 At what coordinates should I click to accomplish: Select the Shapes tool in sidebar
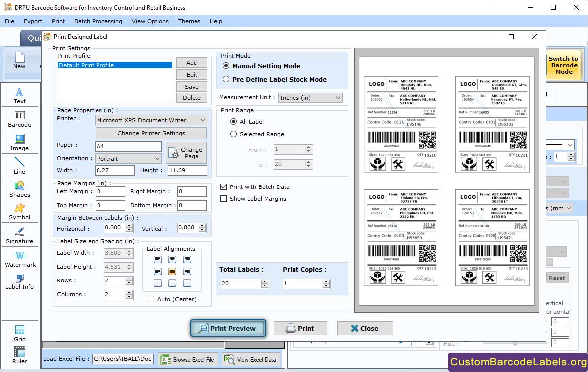19,189
